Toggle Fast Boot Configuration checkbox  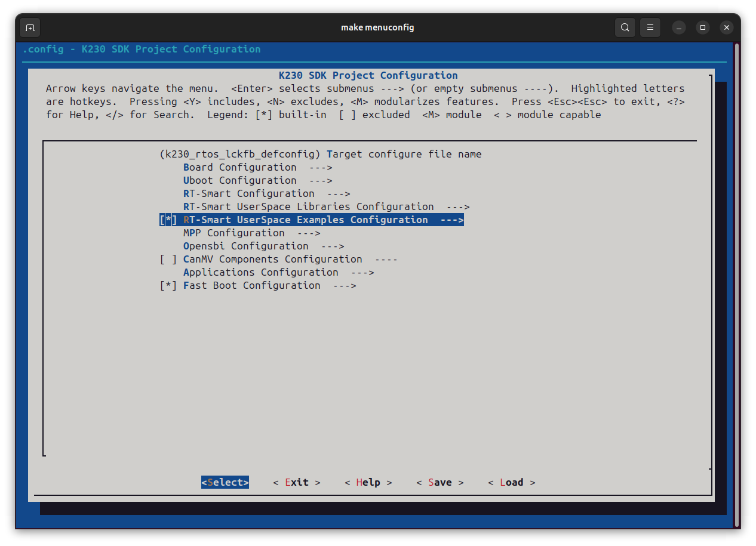tap(168, 285)
